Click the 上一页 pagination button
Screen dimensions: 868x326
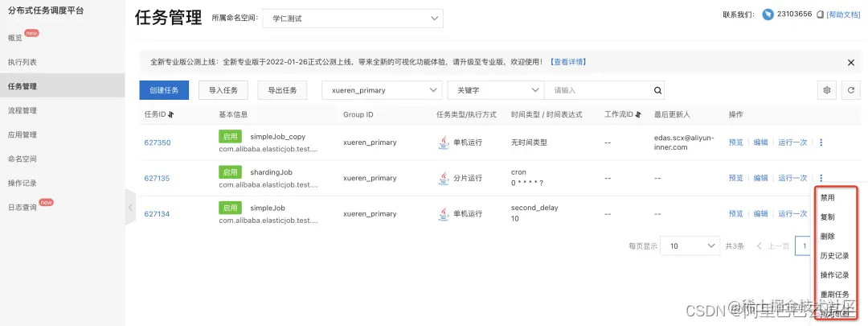[773, 246]
